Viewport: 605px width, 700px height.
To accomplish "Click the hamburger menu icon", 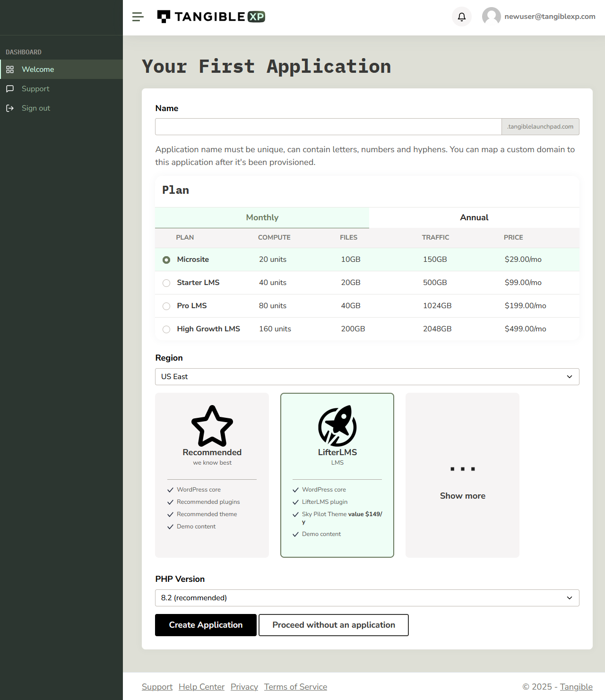I will [138, 17].
